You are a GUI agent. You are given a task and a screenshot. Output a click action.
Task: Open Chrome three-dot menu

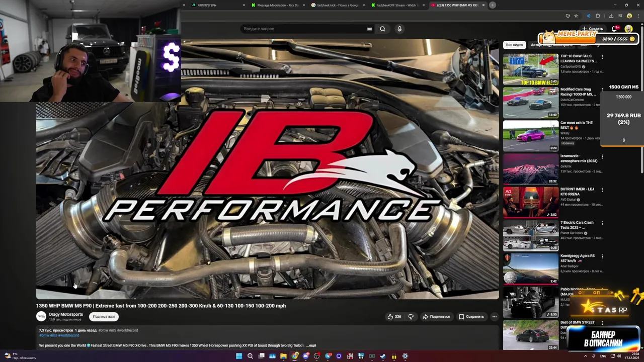(x=638, y=16)
